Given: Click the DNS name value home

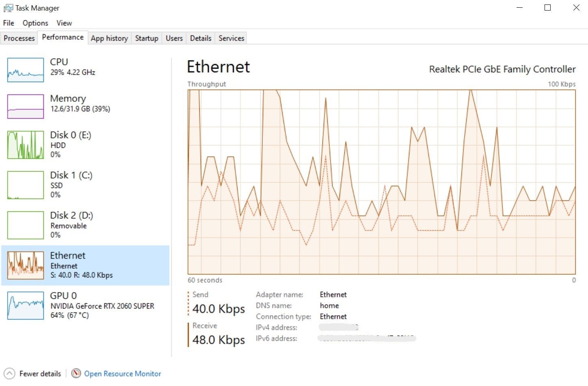Looking at the screenshot, I should [329, 306].
